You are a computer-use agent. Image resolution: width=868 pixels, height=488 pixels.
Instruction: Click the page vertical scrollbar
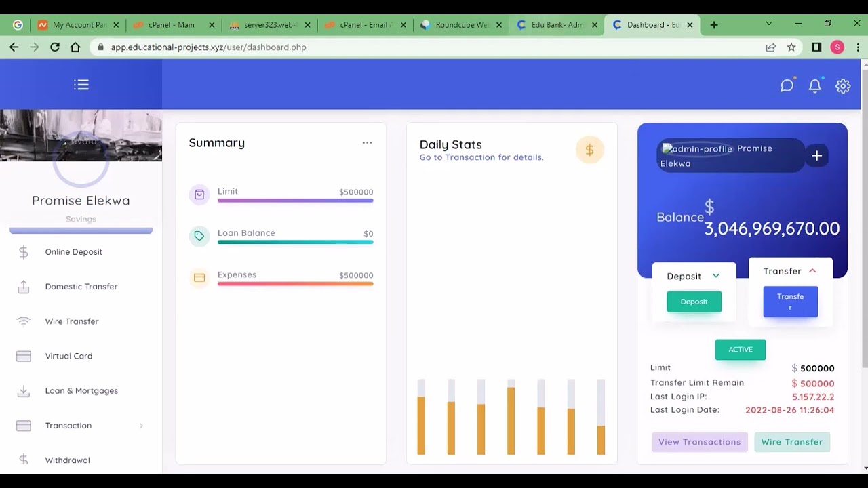(865, 217)
